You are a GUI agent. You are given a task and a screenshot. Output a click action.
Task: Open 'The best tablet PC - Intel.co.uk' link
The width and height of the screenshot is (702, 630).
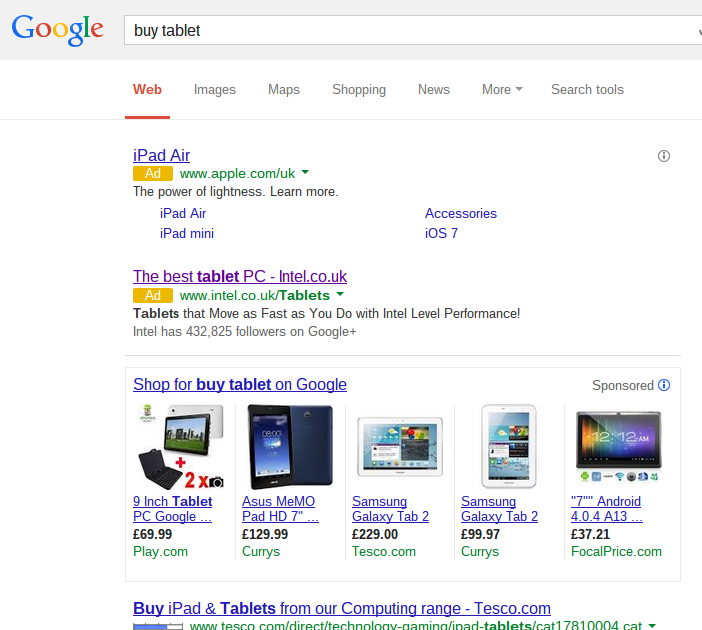click(240, 277)
